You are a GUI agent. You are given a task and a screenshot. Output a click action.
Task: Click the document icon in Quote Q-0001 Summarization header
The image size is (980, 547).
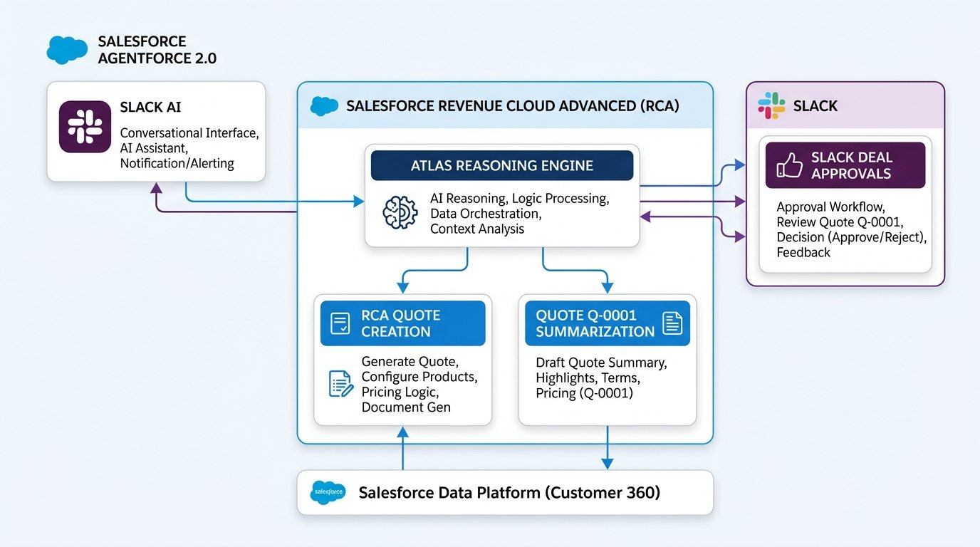[672, 323]
